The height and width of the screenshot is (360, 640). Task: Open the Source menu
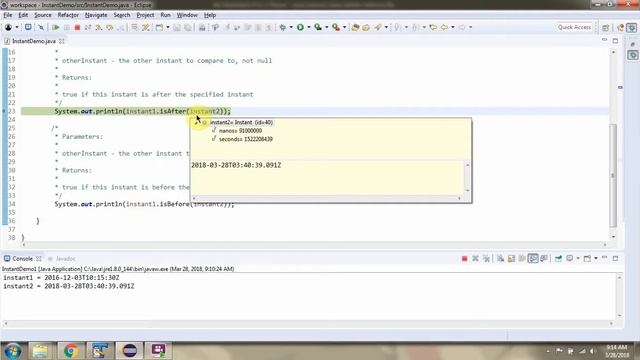click(x=43, y=15)
